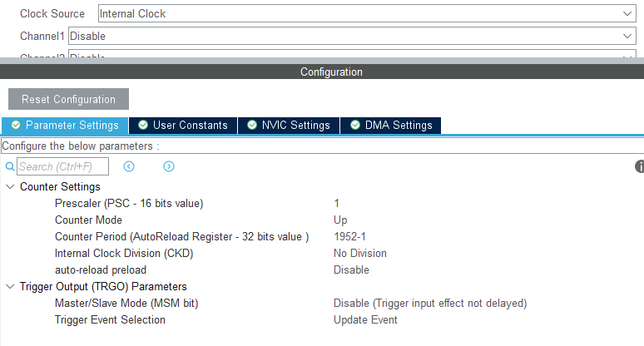Click the info icon at right edge
The image size is (644, 346).
click(x=639, y=166)
